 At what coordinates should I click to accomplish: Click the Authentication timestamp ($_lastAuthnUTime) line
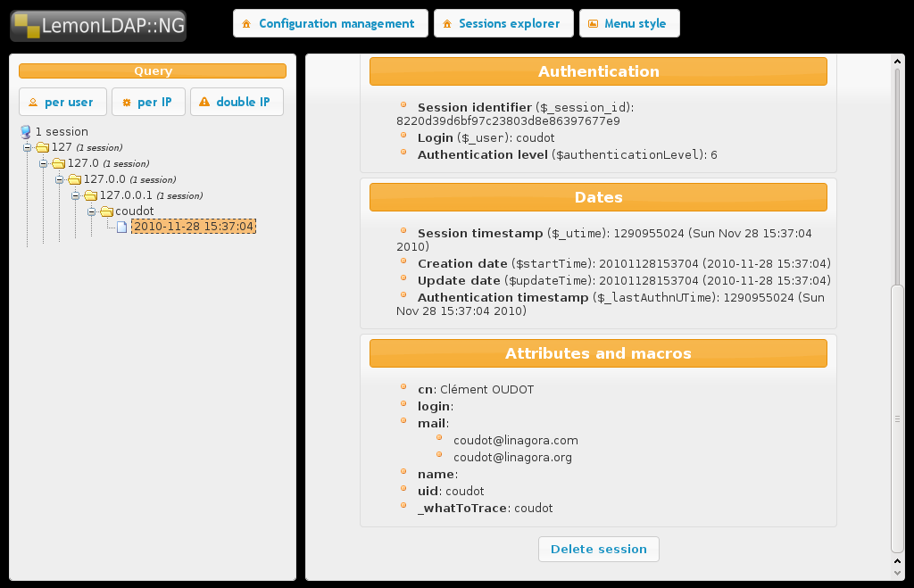(x=611, y=304)
